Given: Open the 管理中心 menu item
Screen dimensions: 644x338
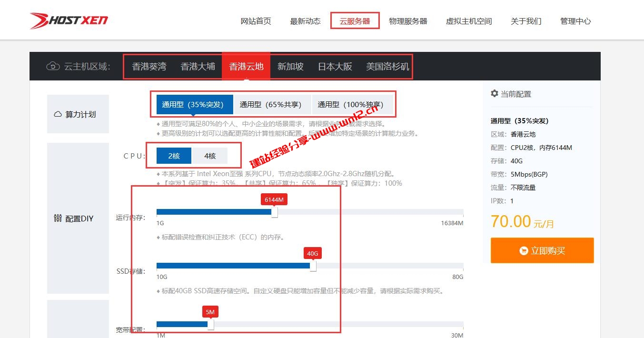Looking at the screenshot, I should 575,21.
